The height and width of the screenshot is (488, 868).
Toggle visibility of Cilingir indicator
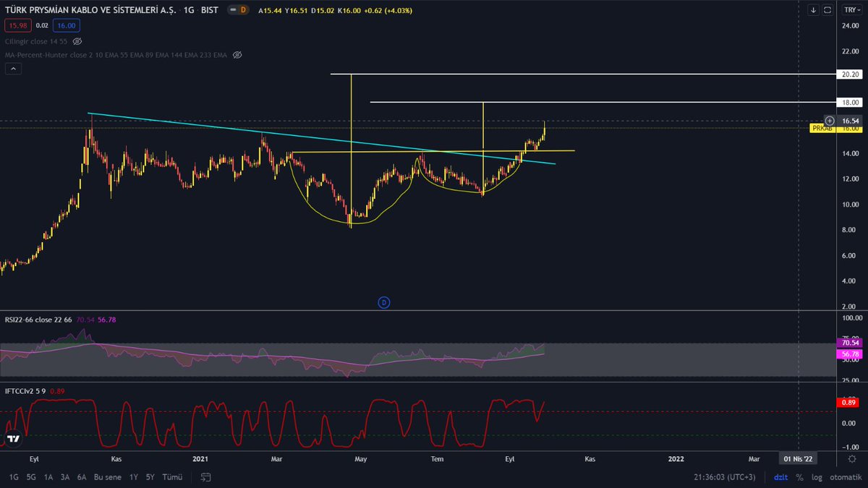(77, 42)
